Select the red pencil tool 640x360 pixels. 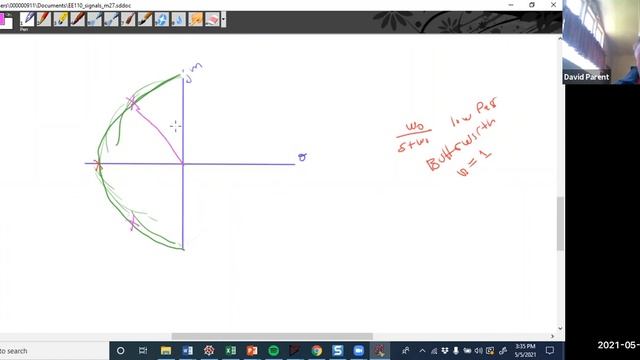tap(44, 20)
